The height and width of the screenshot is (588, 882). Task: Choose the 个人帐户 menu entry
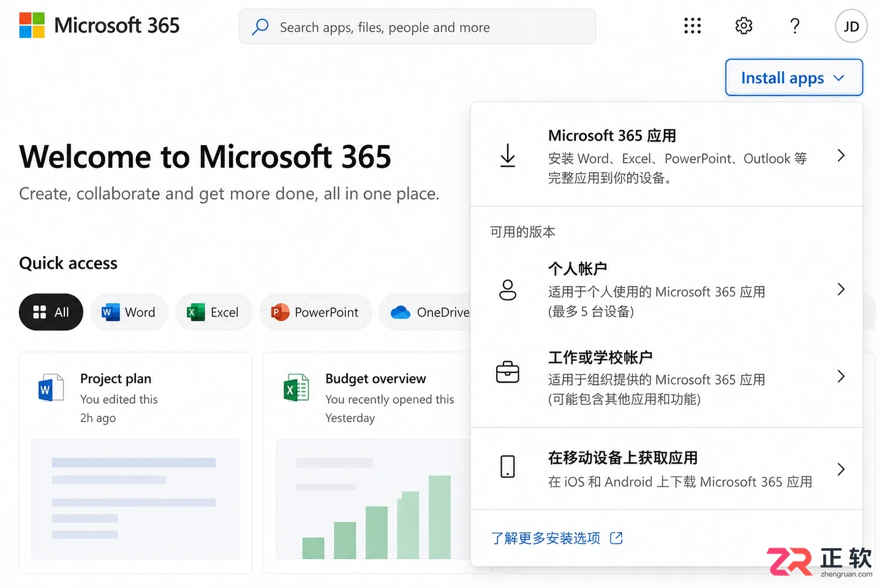click(x=666, y=289)
